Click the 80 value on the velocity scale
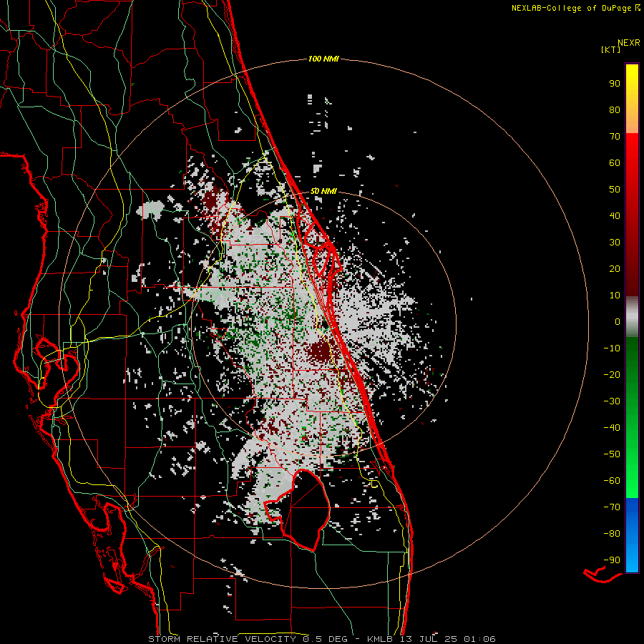The height and width of the screenshot is (644, 644). click(615, 110)
